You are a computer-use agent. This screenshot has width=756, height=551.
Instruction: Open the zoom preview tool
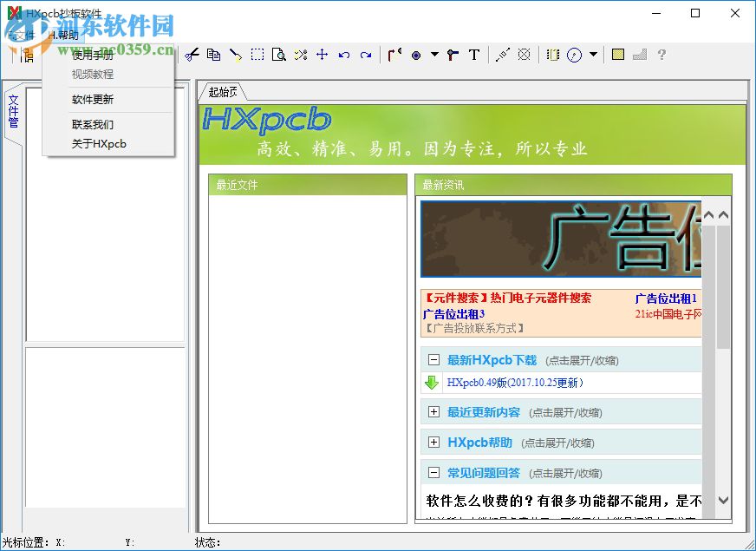point(279,54)
